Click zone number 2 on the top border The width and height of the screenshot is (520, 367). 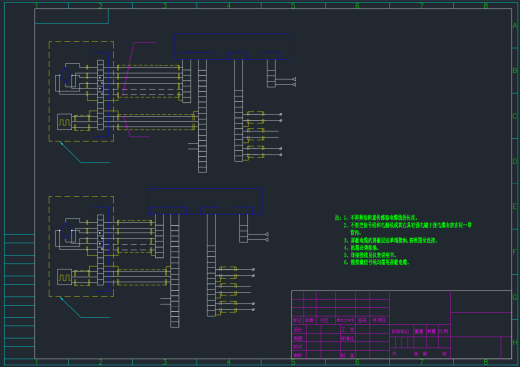tap(101, 6)
